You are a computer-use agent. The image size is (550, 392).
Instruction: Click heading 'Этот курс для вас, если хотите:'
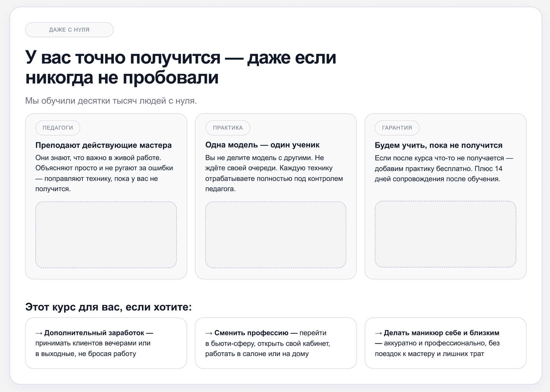[x=108, y=307]
